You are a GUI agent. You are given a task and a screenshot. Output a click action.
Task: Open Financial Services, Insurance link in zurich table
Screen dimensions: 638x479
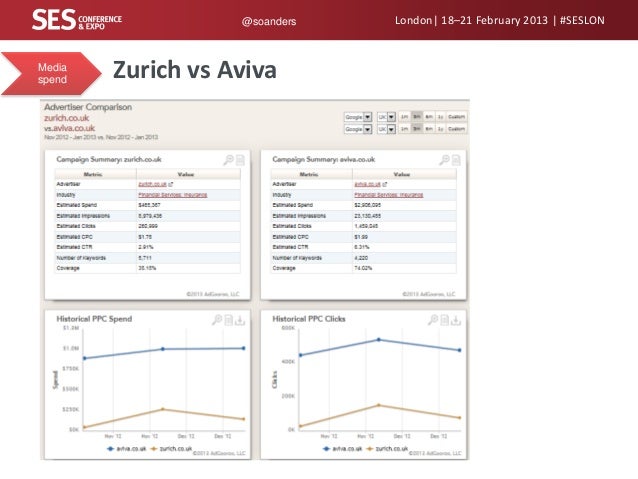173,195
